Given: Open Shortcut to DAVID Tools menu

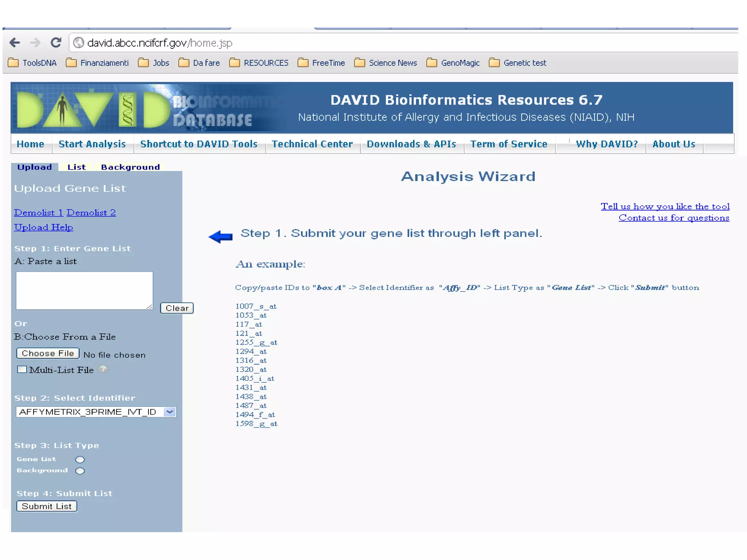Looking at the screenshot, I should 199,144.
